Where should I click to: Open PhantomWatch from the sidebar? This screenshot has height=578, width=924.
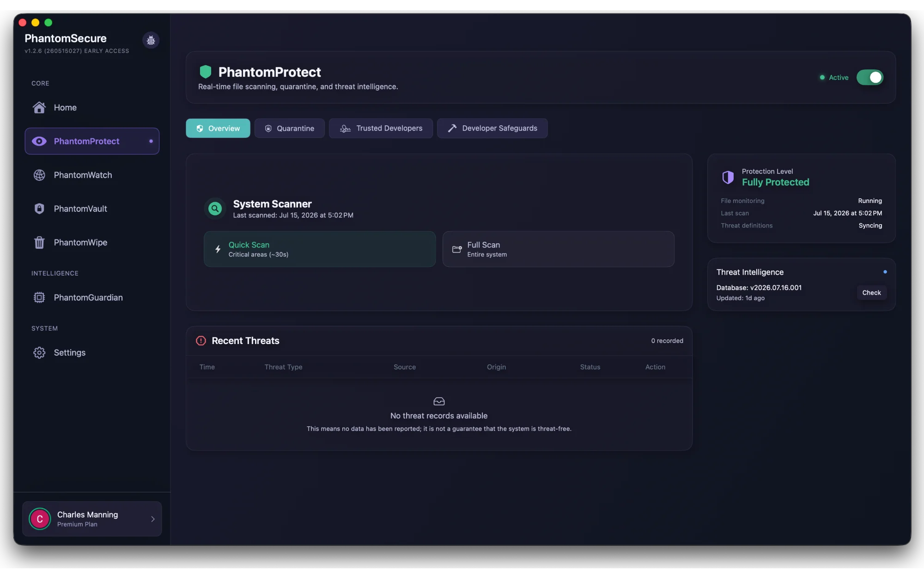point(92,175)
